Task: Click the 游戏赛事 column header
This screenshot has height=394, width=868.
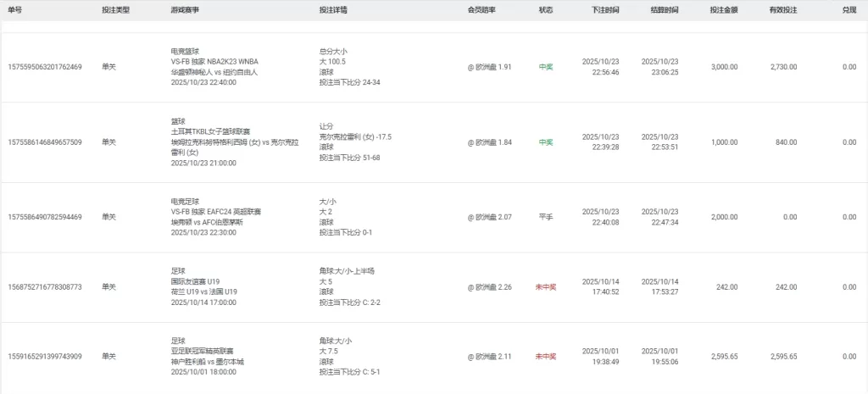Action: pyautogui.click(x=186, y=10)
